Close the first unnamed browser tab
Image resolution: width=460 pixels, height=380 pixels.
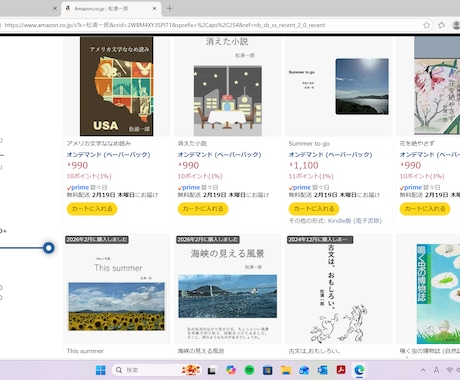coord(55,8)
